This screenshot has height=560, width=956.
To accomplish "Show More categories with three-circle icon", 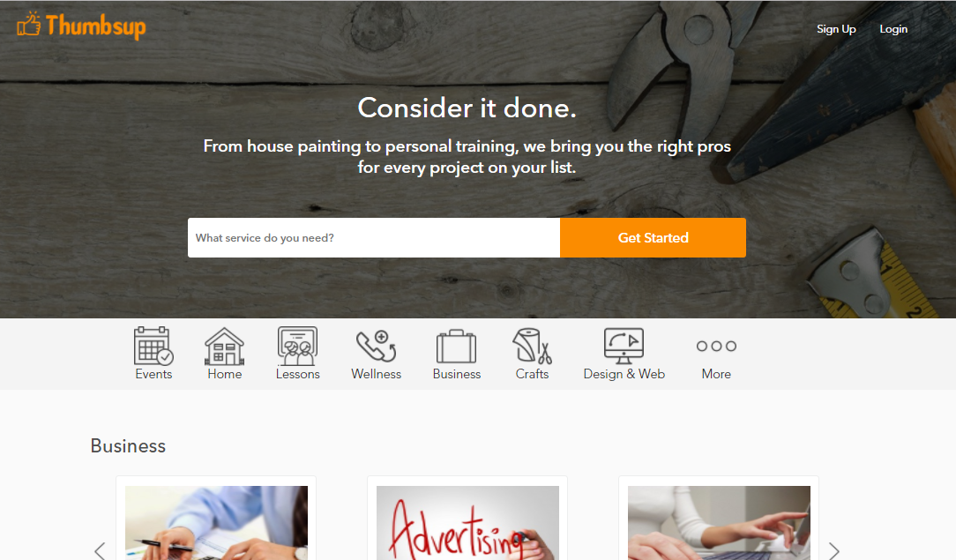I will 716,346.
